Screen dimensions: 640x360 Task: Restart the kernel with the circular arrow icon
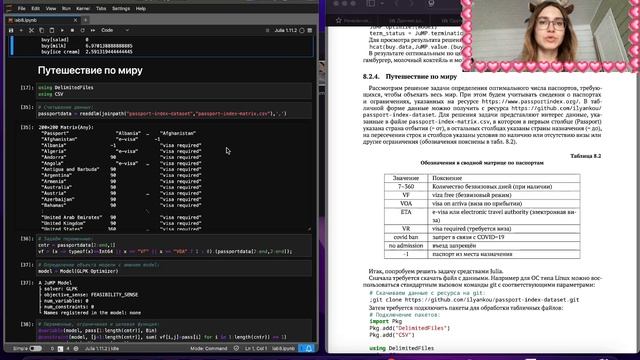point(82,30)
